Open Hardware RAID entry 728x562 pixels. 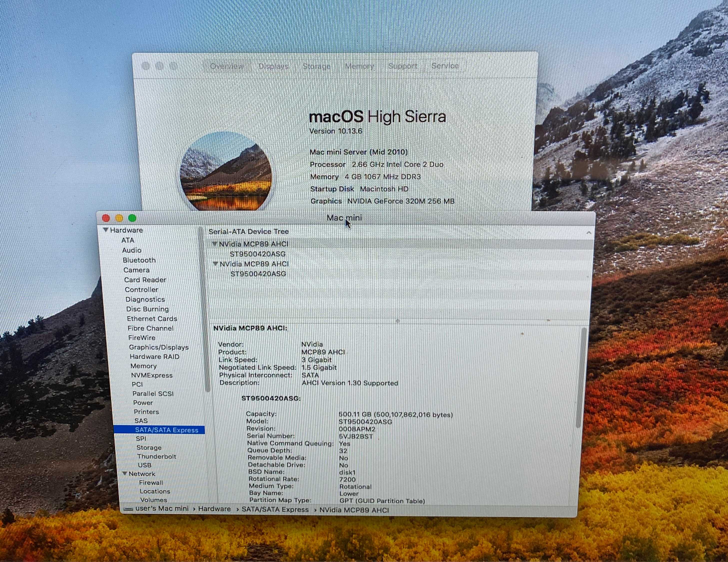click(x=154, y=356)
